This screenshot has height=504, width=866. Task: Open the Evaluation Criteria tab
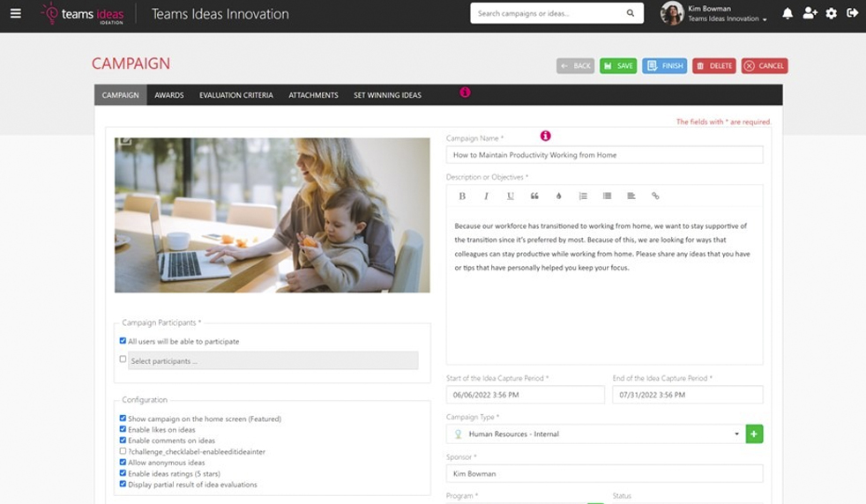[x=235, y=95]
